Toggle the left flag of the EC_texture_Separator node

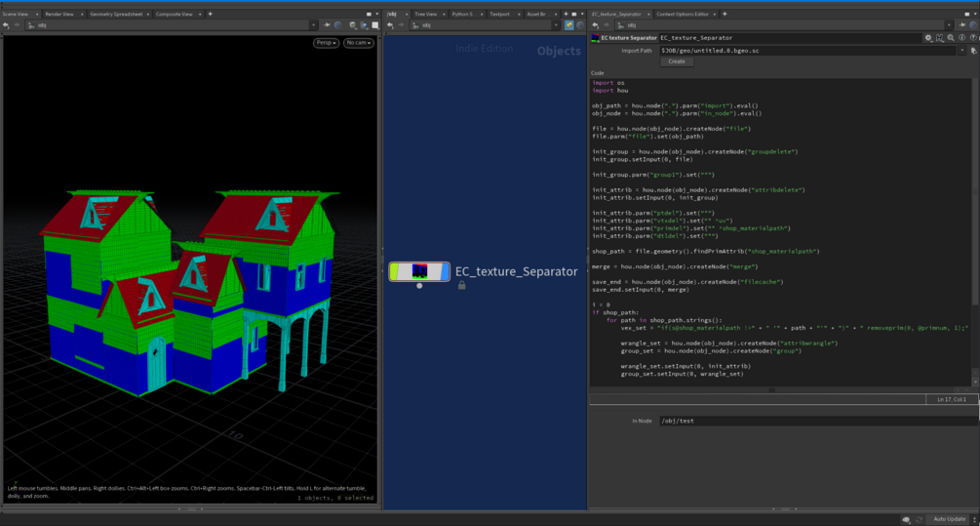(x=394, y=271)
